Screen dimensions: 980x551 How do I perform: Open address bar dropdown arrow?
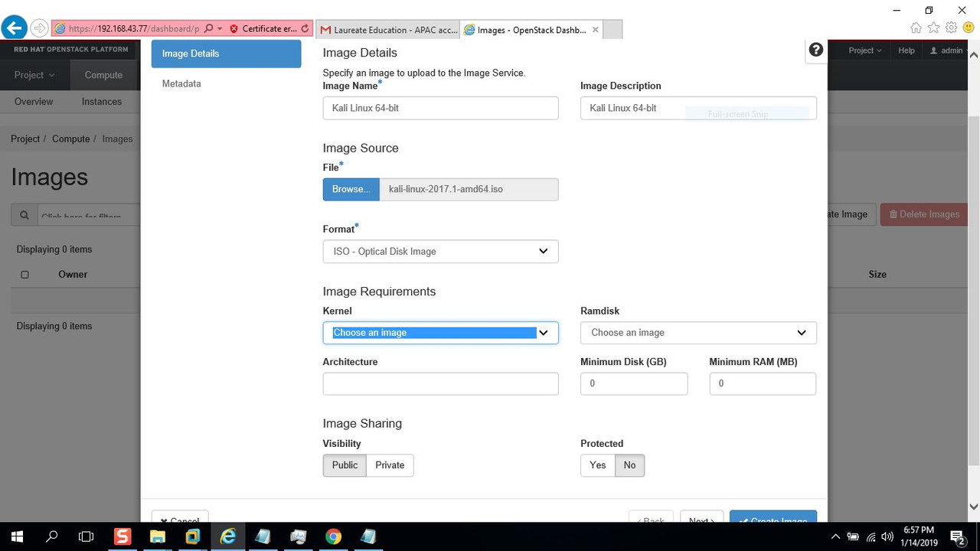[220, 28]
